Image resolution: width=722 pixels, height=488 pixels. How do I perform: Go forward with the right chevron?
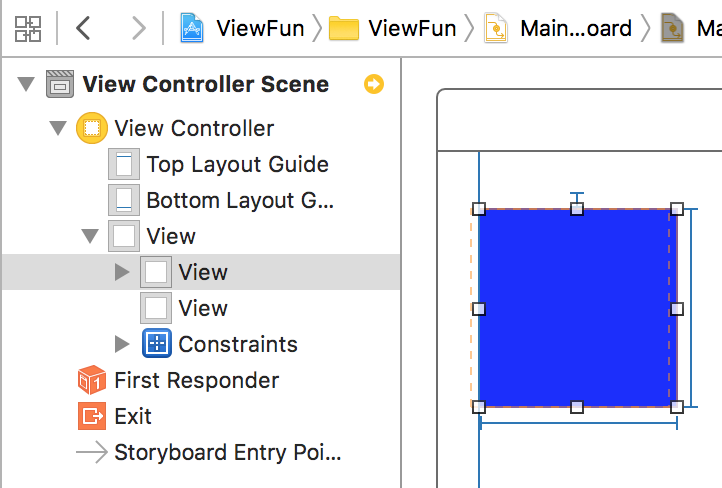click(139, 29)
